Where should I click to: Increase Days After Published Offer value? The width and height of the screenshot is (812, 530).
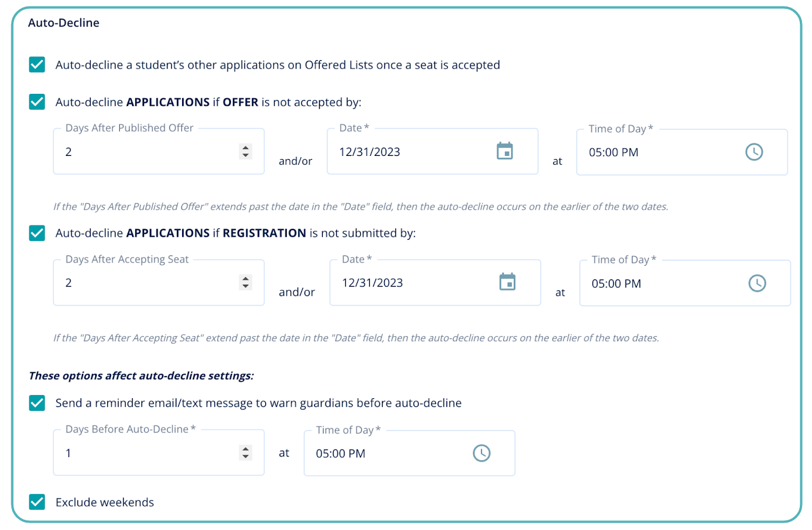pos(246,148)
